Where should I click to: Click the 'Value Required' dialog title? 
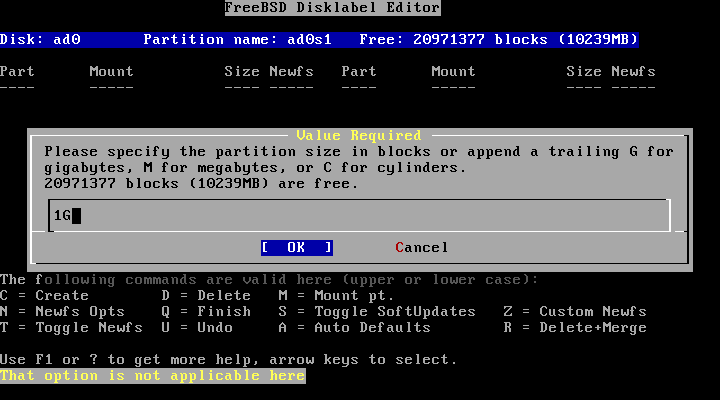(359, 135)
